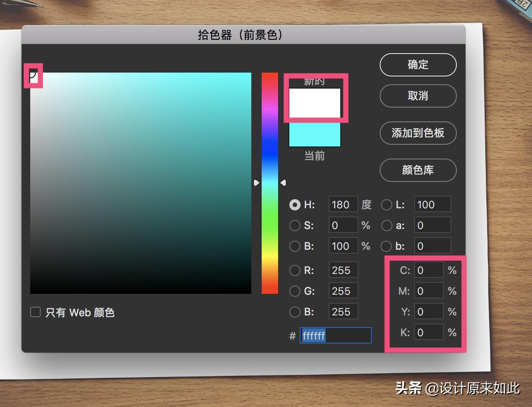532x407 pixels.
Task: Select the H radio button
Action: point(294,205)
